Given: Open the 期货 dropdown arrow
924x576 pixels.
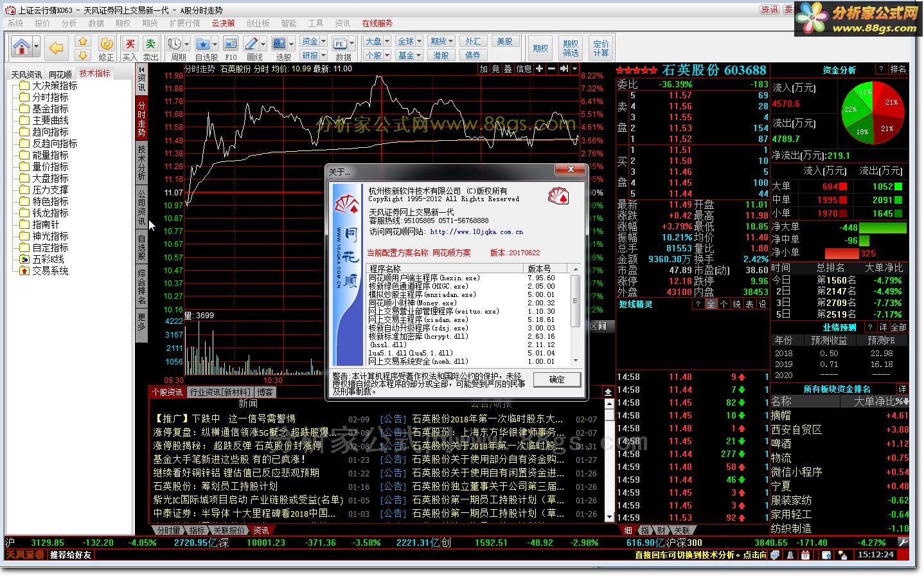Looking at the screenshot, I should [451, 41].
